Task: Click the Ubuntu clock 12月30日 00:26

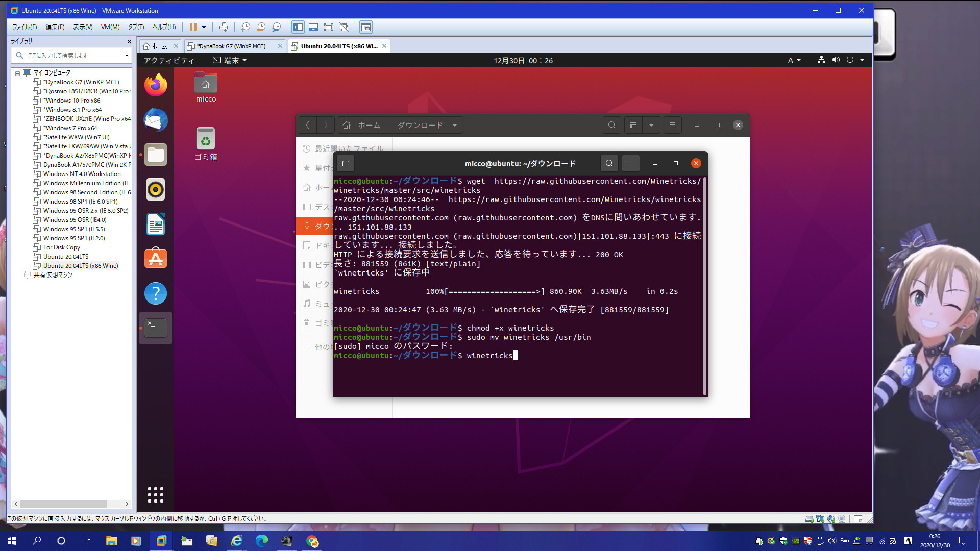Action: click(x=523, y=60)
